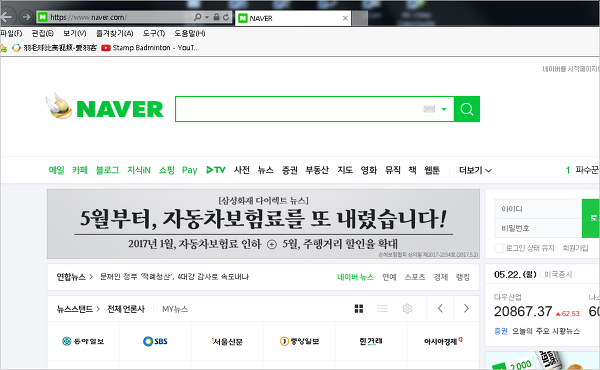Open 부동산 in navigation bar

point(317,170)
